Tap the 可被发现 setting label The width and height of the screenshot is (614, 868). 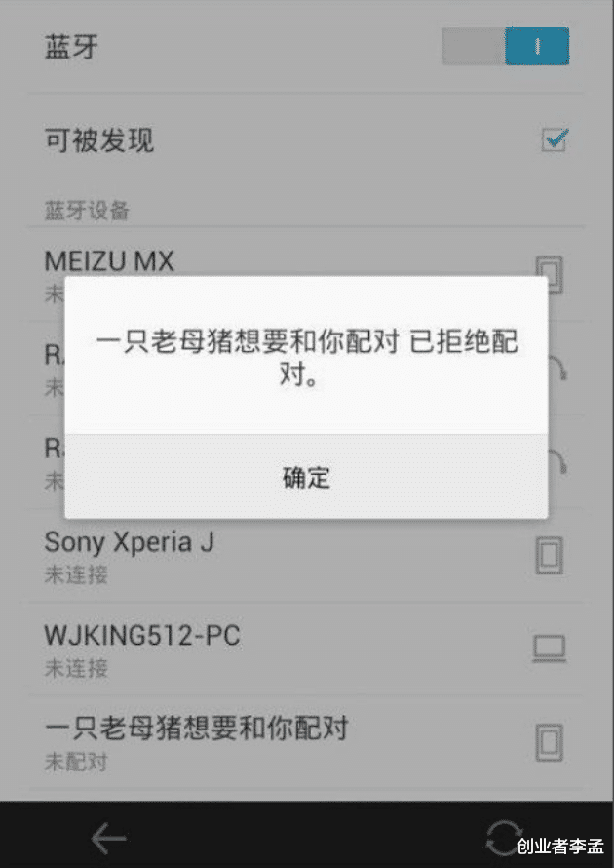pyautogui.click(x=99, y=139)
